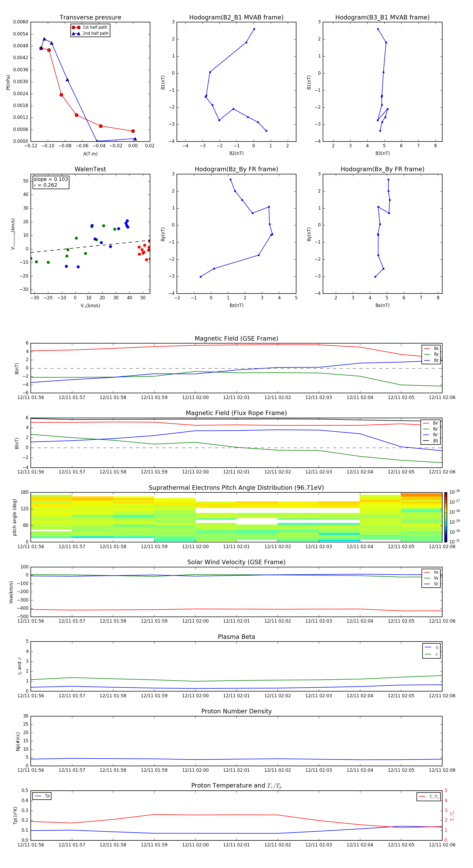Click the Vz legend entry in velocity plot
The height and width of the screenshot is (868, 473).
[x=431, y=584]
